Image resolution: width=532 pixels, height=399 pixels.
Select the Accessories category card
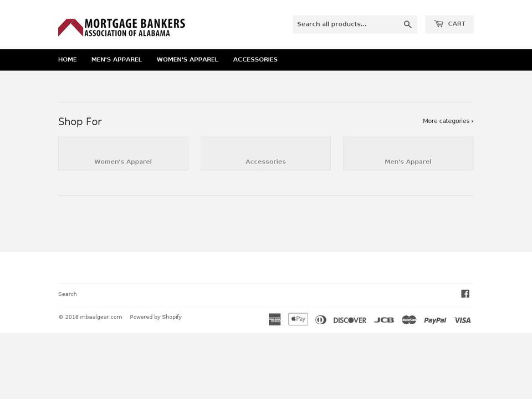[265, 154]
